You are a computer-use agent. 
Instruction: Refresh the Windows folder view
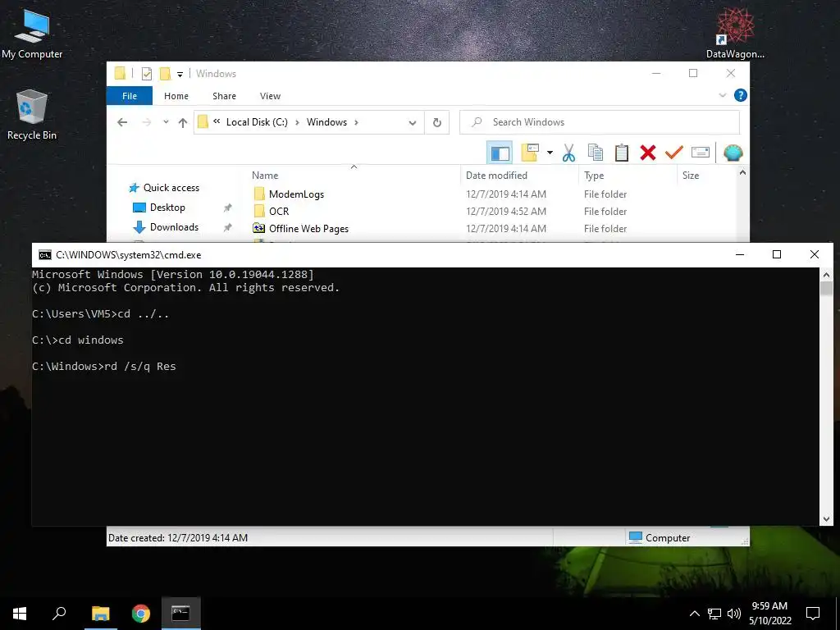point(437,123)
